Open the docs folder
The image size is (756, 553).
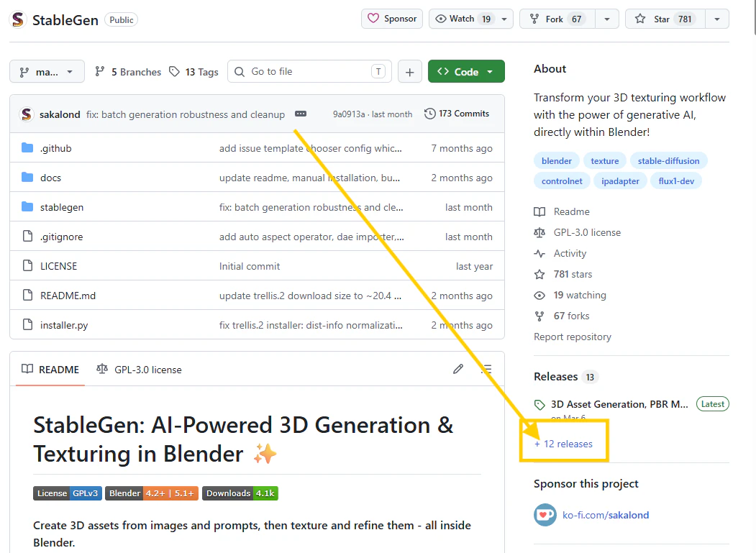(x=50, y=178)
